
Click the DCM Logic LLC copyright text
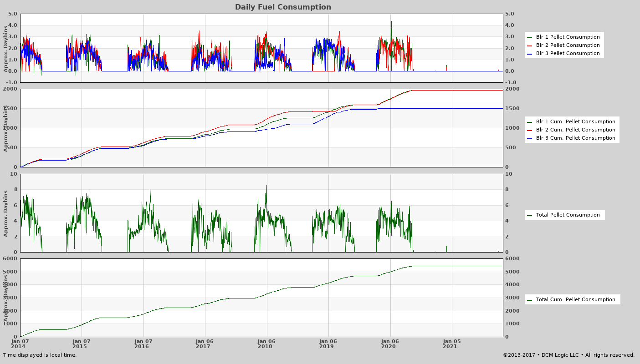point(568,355)
